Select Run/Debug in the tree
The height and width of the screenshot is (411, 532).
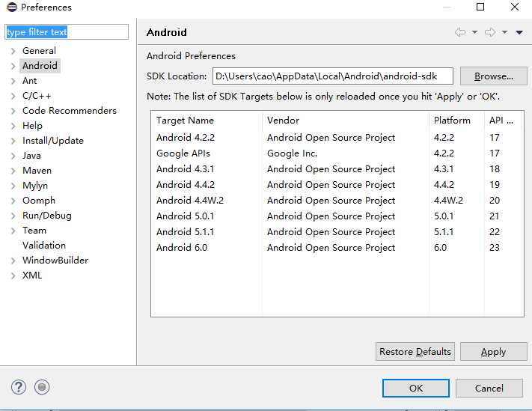(47, 216)
